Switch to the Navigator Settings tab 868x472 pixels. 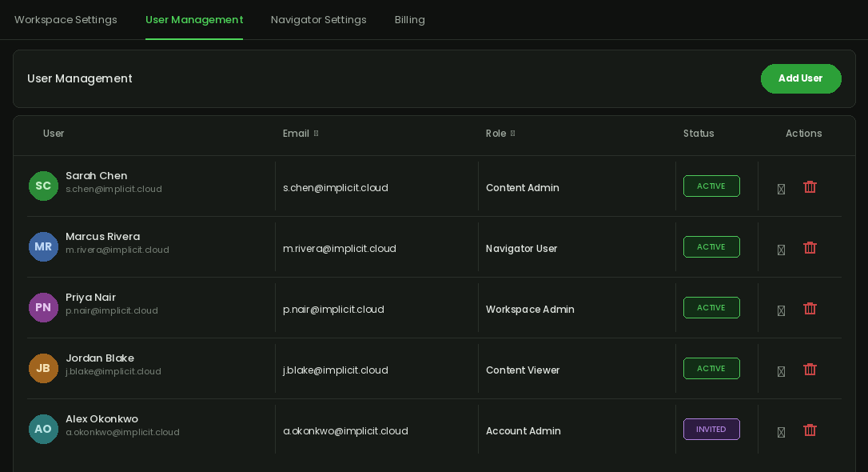click(x=319, y=20)
